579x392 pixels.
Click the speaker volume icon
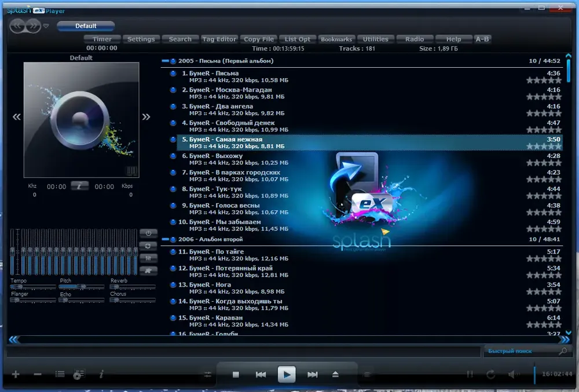click(x=513, y=375)
